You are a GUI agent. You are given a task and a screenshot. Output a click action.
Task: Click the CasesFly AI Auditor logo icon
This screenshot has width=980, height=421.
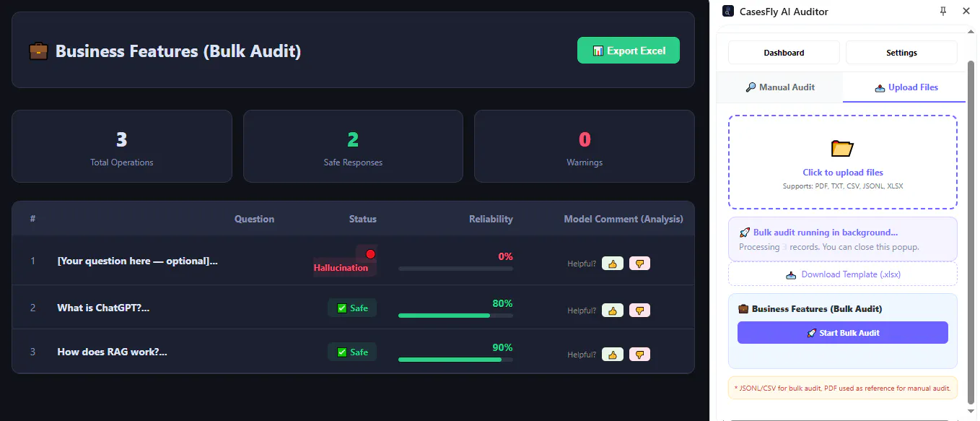pyautogui.click(x=727, y=11)
